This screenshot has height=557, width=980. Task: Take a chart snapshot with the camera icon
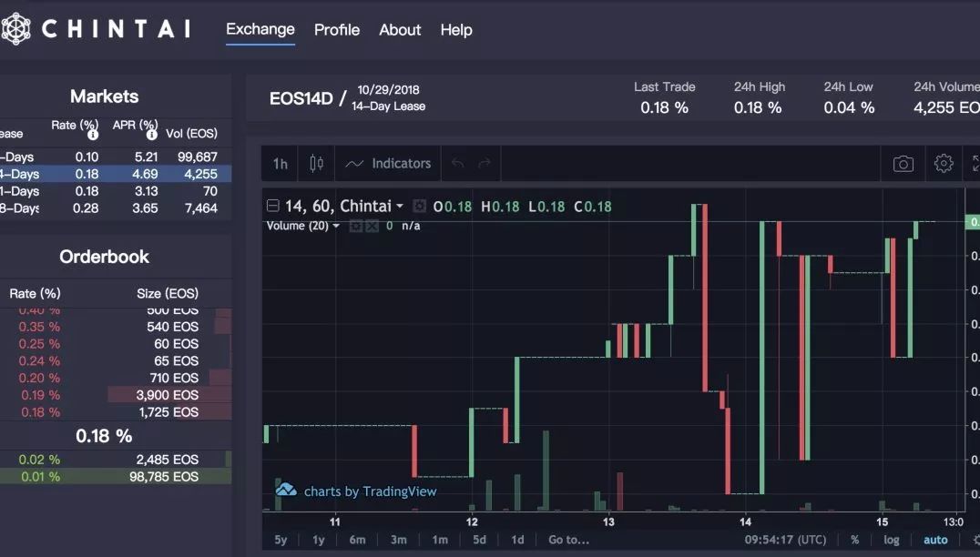click(903, 163)
